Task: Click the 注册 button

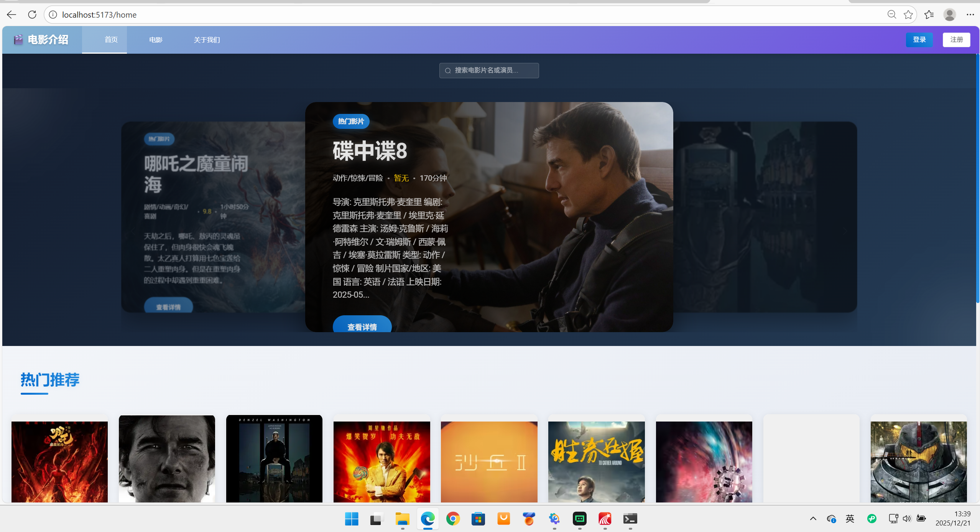Action: 957,40
